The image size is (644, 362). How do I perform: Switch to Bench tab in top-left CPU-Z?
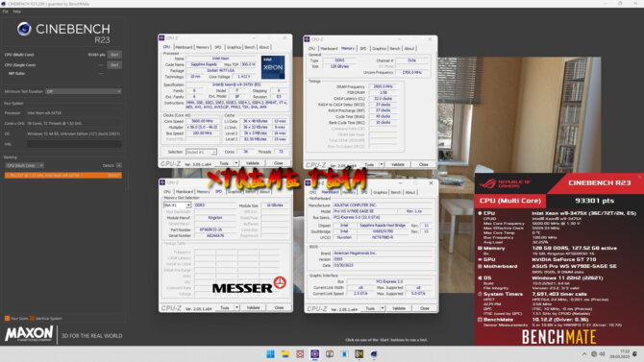click(250, 47)
